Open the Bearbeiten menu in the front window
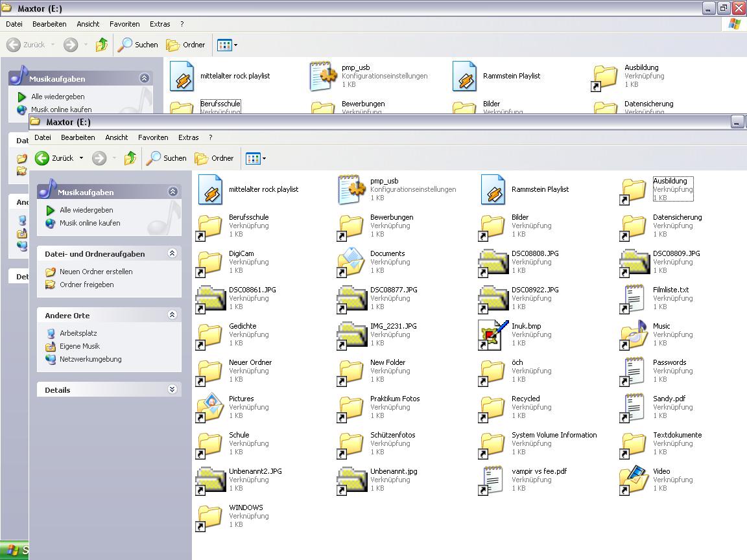 point(78,137)
